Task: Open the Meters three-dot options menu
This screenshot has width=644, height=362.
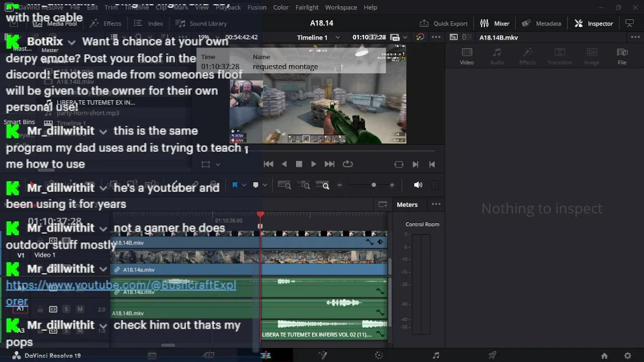Action: point(436,204)
